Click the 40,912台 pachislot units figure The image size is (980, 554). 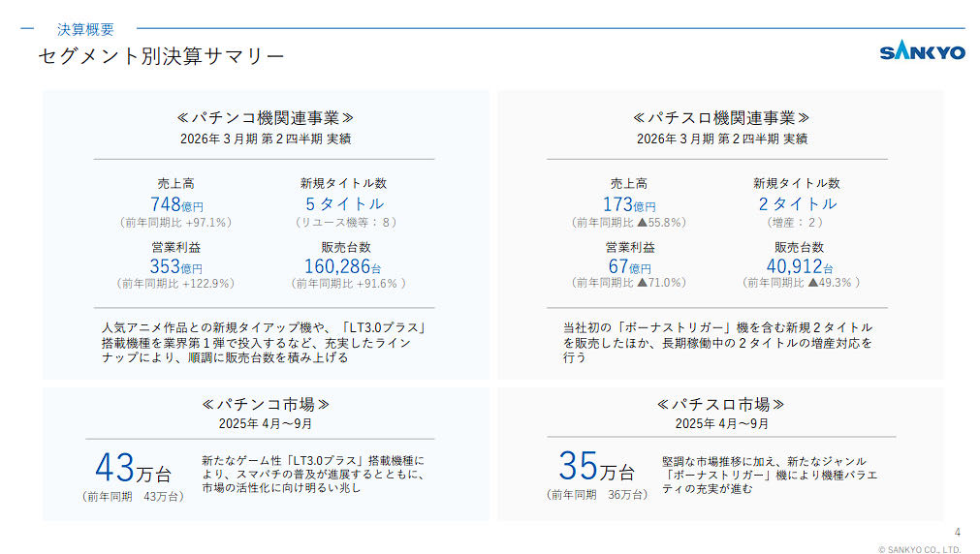(x=799, y=266)
